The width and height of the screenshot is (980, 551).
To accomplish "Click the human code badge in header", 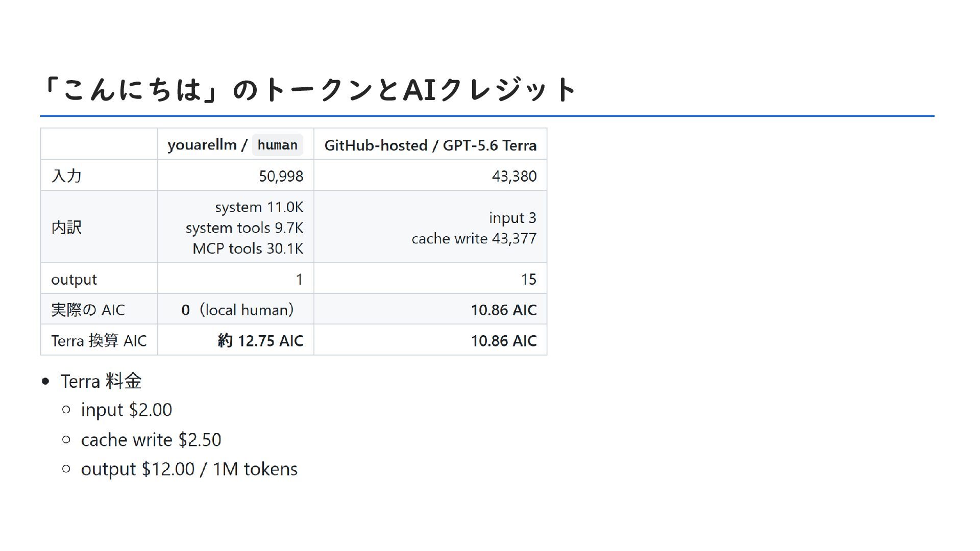I will pos(278,145).
